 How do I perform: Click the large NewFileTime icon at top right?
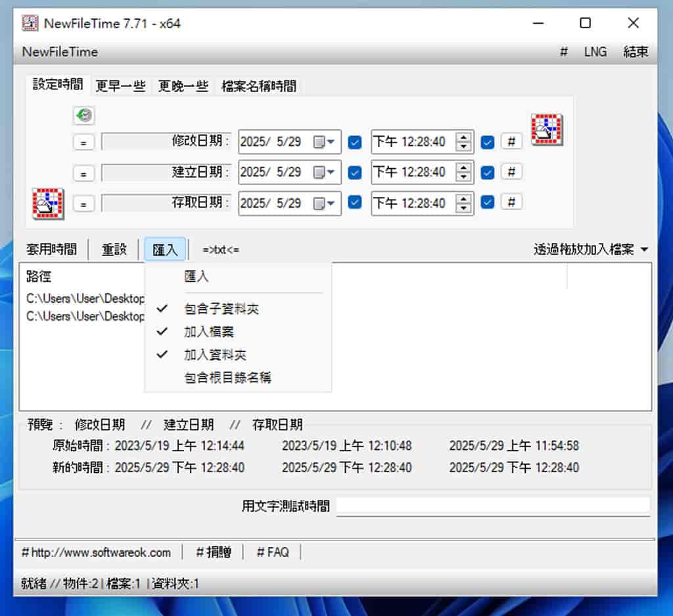click(547, 129)
